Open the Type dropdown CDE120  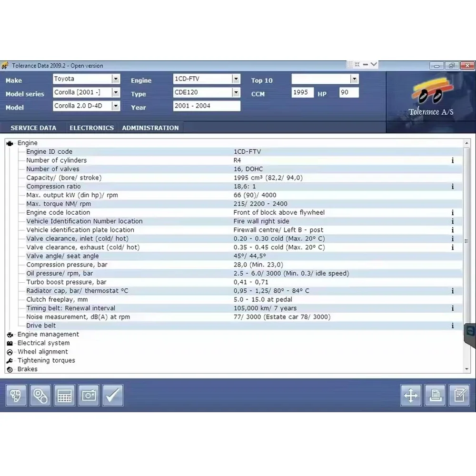coord(236,92)
